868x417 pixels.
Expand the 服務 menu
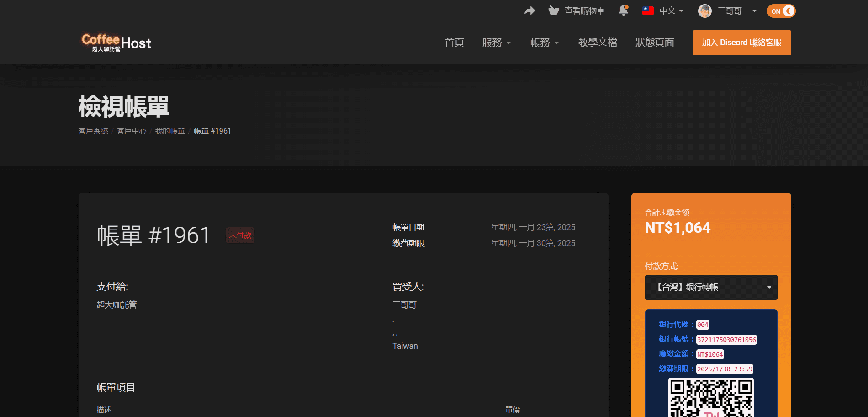(x=496, y=43)
